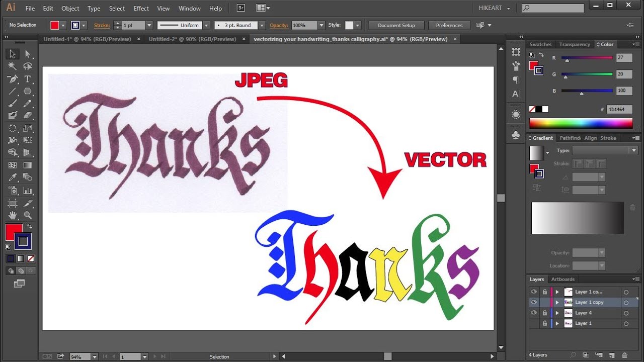Expand the Layer 1 copy layer
Viewport: 644px width, 362px height.
[557, 302]
